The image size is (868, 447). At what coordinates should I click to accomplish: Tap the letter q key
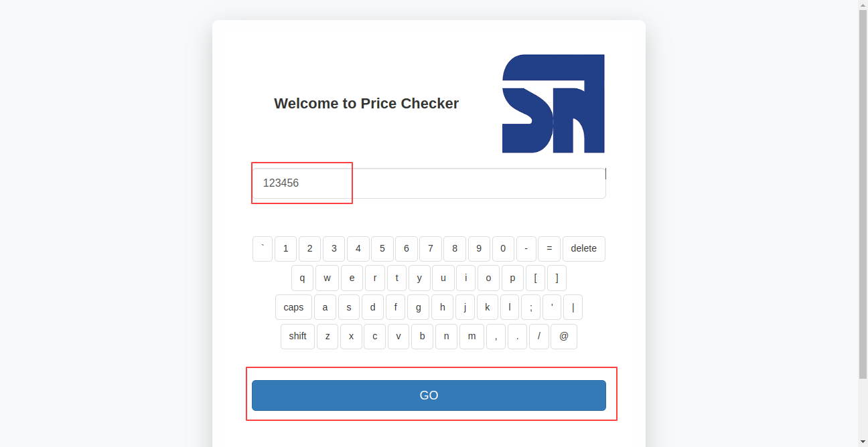pos(302,278)
